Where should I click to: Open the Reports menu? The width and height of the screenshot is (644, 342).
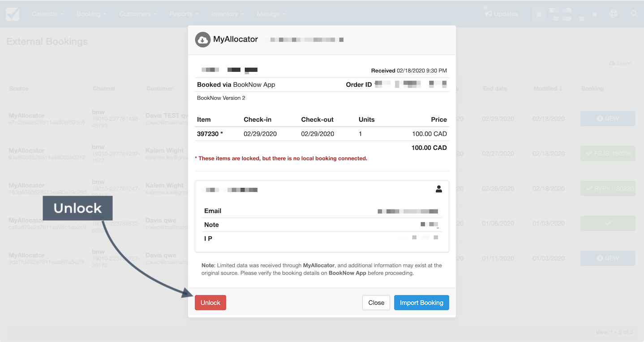pyautogui.click(x=184, y=14)
